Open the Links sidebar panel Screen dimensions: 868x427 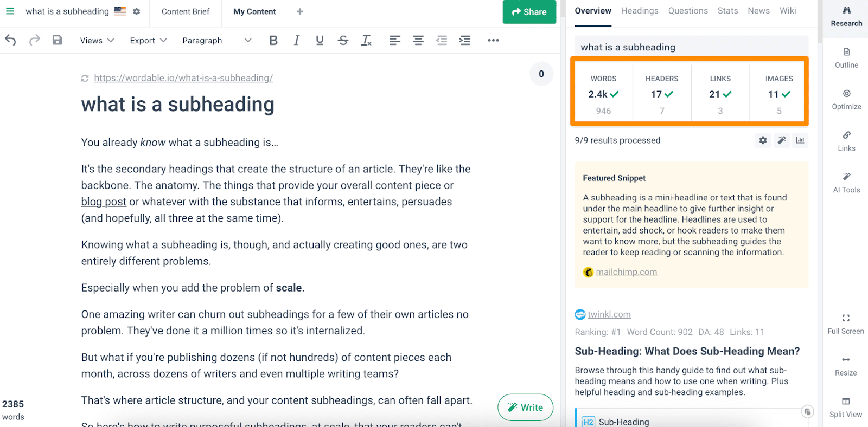click(846, 141)
